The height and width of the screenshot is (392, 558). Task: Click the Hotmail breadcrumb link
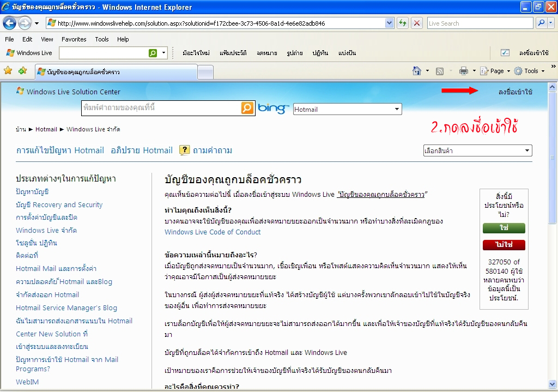(x=46, y=129)
